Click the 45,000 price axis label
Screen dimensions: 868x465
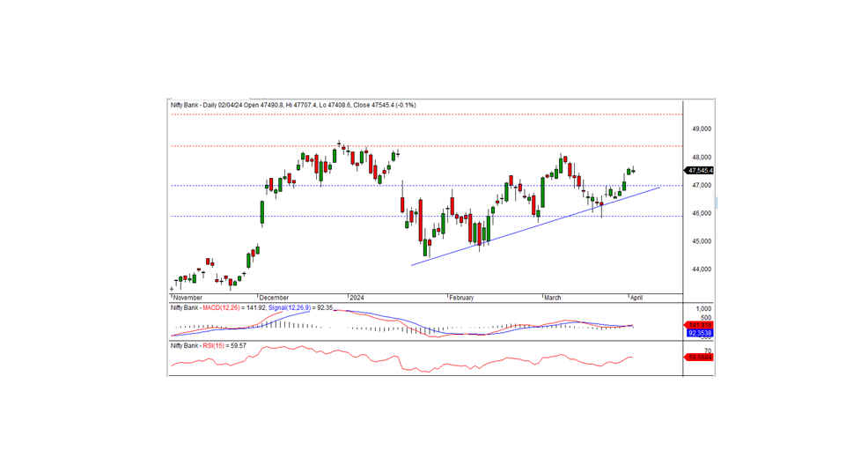point(702,241)
